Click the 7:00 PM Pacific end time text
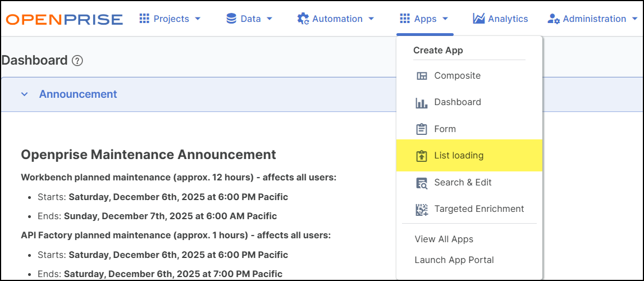Image resolution: width=644 pixels, height=281 pixels. [x=173, y=274]
